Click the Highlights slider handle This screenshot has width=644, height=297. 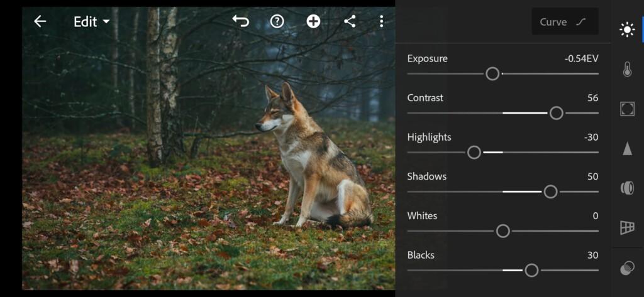click(474, 152)
